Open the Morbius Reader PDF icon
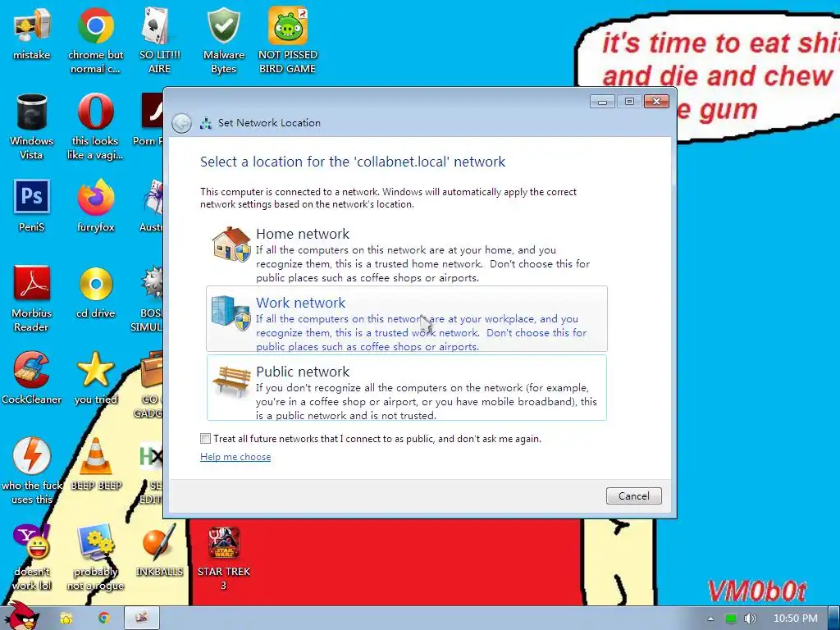Viewport: 840px width, 630px height. (x=32, y=299)
